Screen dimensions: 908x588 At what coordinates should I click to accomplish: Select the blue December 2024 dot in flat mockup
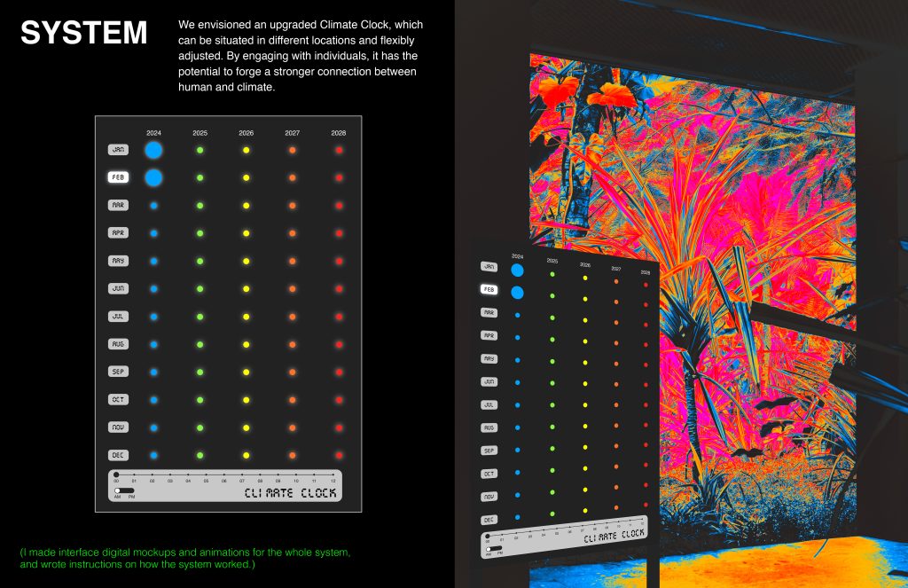[153, 455]
